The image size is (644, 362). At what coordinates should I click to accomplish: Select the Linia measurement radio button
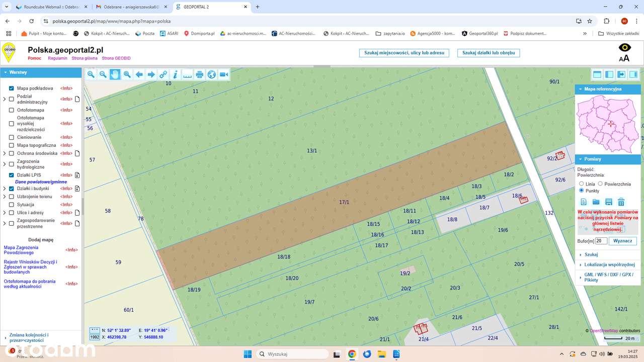582,184
